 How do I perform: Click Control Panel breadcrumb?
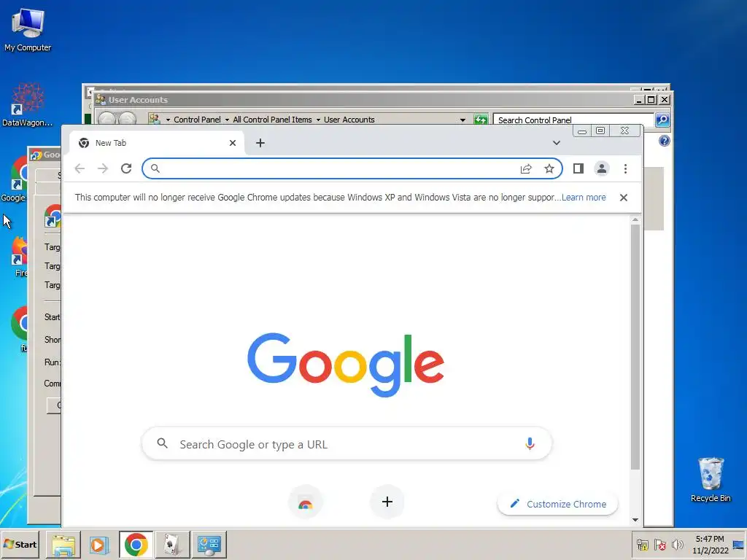point(197,120)
